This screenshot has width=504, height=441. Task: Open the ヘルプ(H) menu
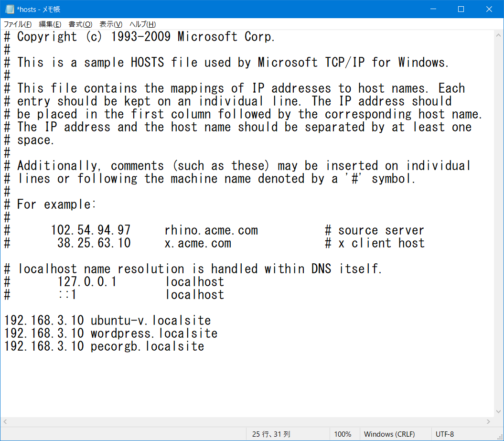(143, 24)
